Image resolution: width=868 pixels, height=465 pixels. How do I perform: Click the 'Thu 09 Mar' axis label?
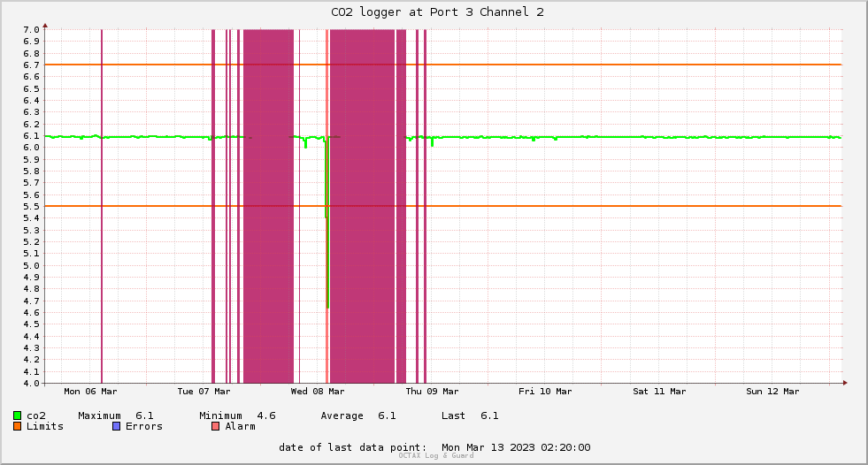tap(432, 392)
